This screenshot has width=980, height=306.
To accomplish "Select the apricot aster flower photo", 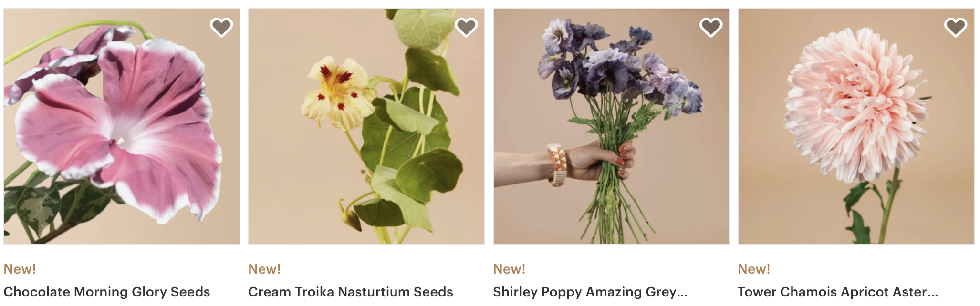I will 856,126.
